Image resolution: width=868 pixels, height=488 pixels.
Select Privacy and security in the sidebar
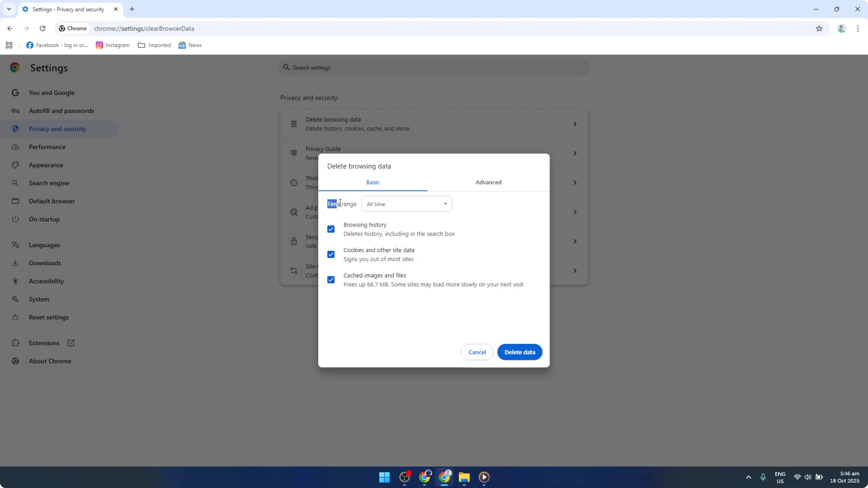(x=57, y=129)
